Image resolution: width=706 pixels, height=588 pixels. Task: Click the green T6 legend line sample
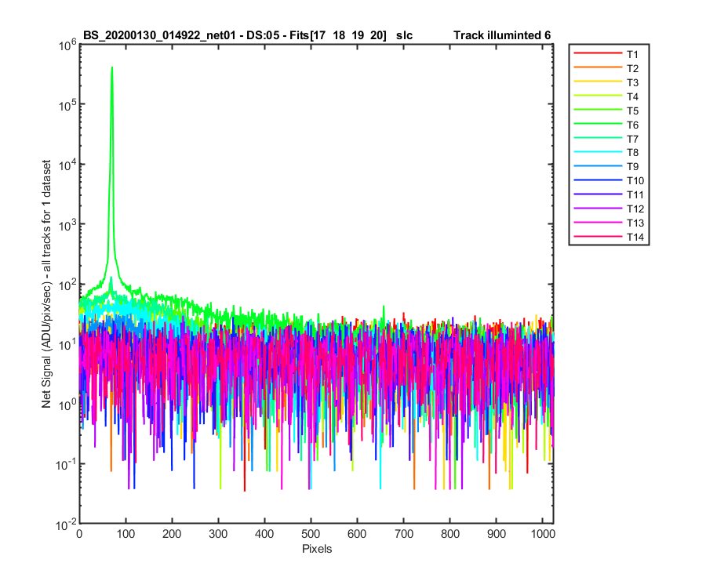point(598,124)
